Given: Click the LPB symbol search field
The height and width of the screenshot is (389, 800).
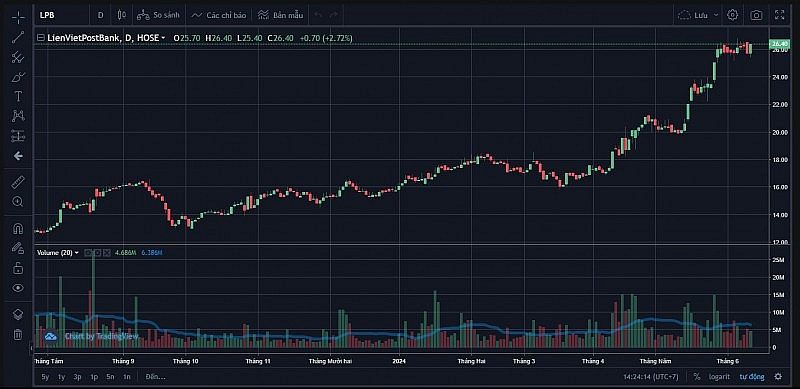Looking at the screenshot, I should click(61, 15).
